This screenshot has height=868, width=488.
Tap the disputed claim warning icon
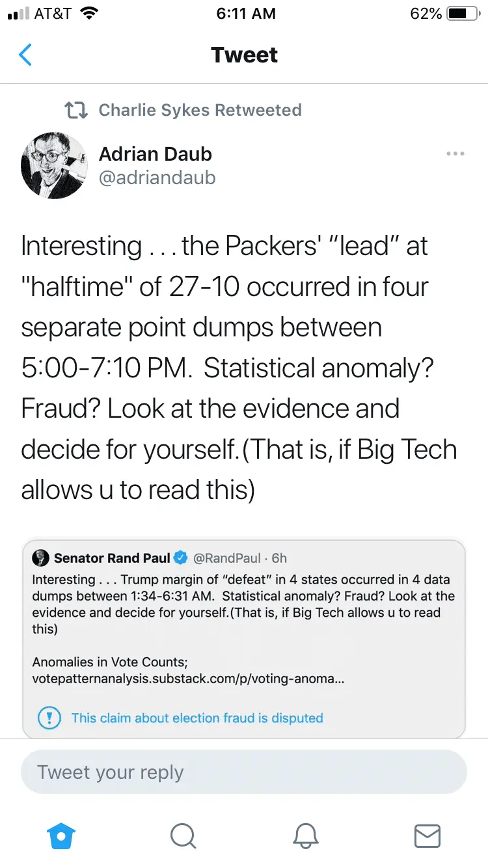49,718
